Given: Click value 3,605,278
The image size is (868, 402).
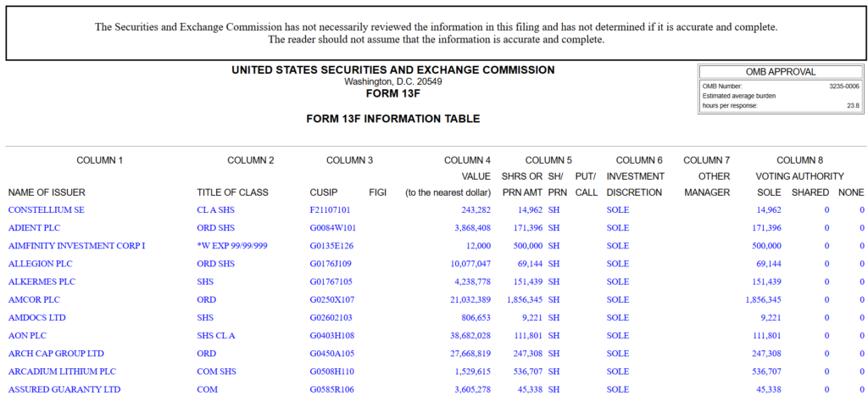Looking at the screenshot, I should pos(472,389).
